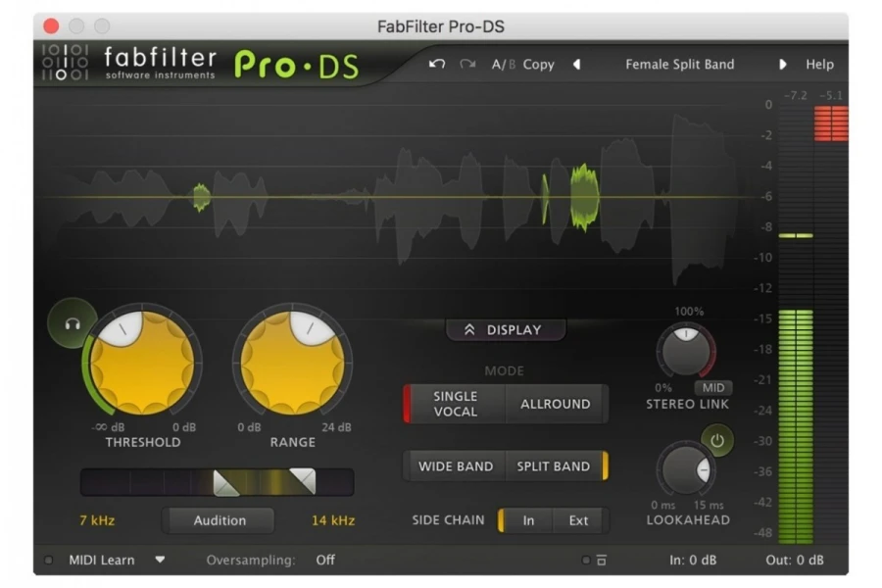
Task: Click the Pro-DS product logo
Action: [x=296, y=65]
